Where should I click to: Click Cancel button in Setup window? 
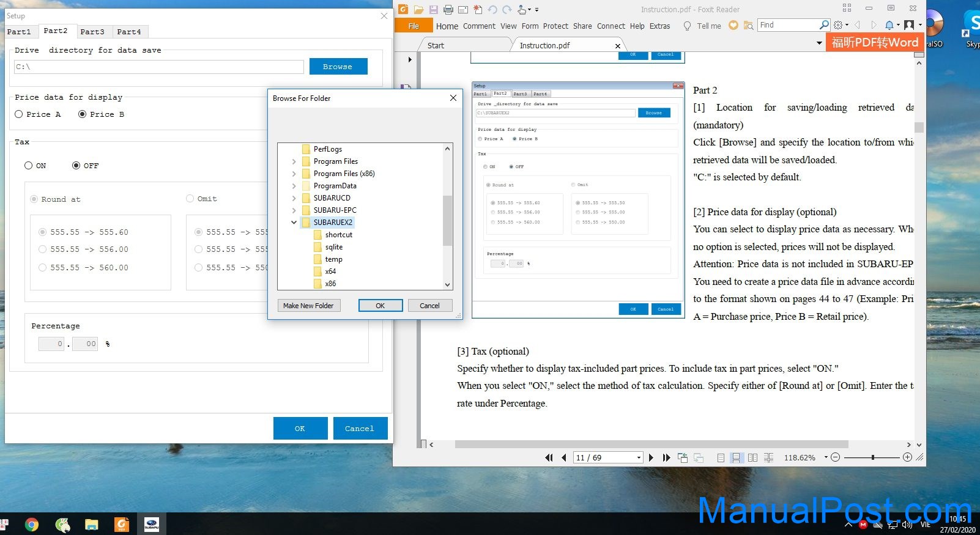tap(360, 429)
